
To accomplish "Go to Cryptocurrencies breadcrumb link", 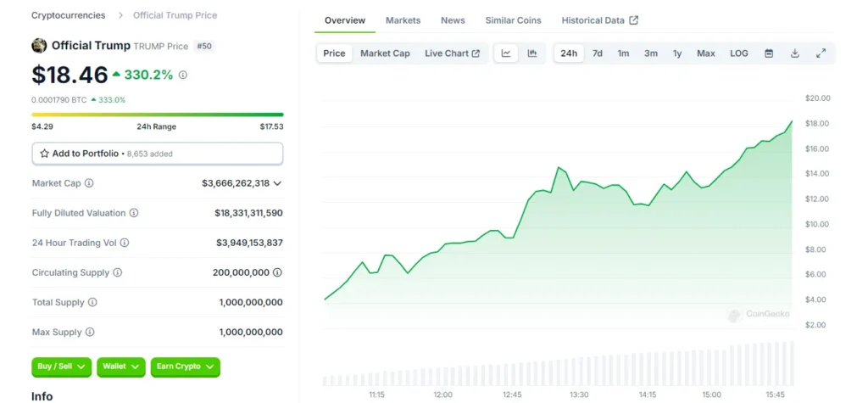I will click(x=68, y=15).
